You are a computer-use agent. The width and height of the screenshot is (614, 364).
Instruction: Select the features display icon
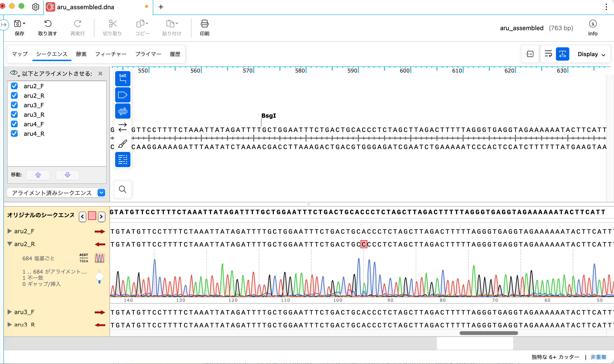pyautogui.click(x=123, y=95)
